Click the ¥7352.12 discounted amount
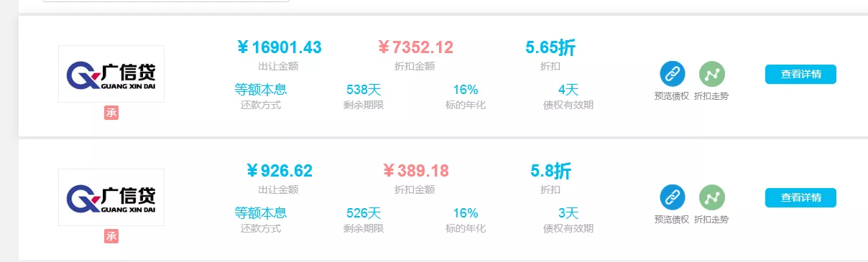 pyautogui.click(x=415, y=48)
